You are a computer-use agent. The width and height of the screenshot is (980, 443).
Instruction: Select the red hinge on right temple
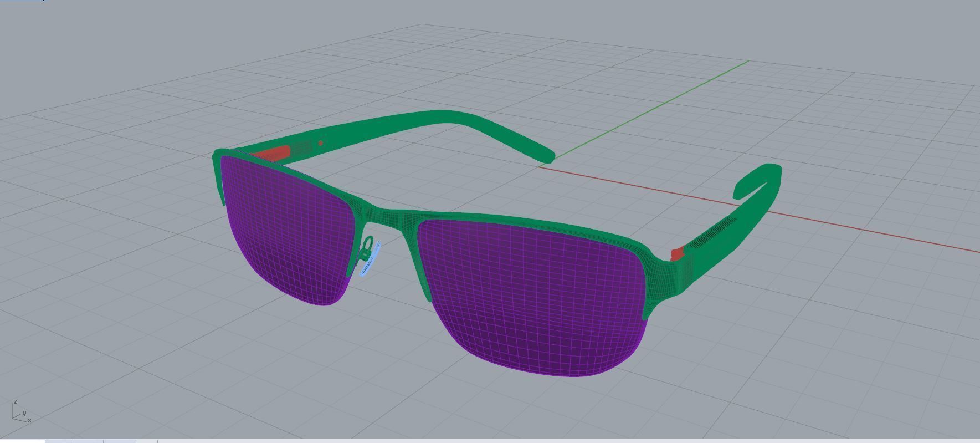pyautogui.click(x=677, y=254)
